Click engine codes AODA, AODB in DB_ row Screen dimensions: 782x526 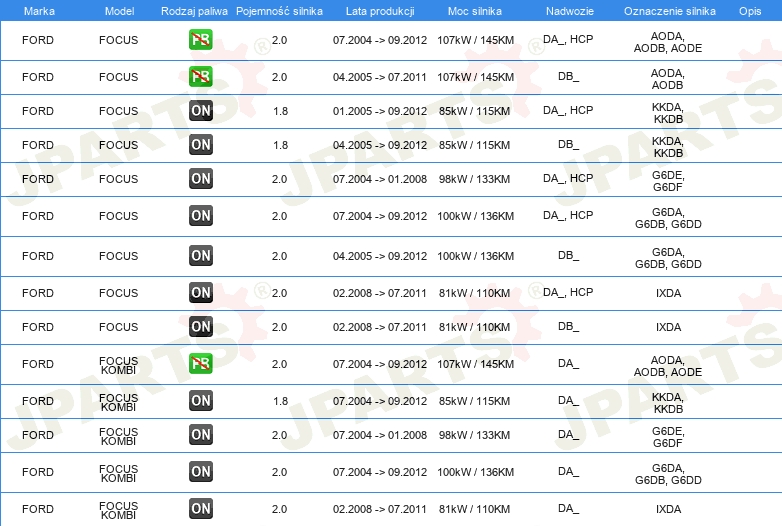[668, 79]
